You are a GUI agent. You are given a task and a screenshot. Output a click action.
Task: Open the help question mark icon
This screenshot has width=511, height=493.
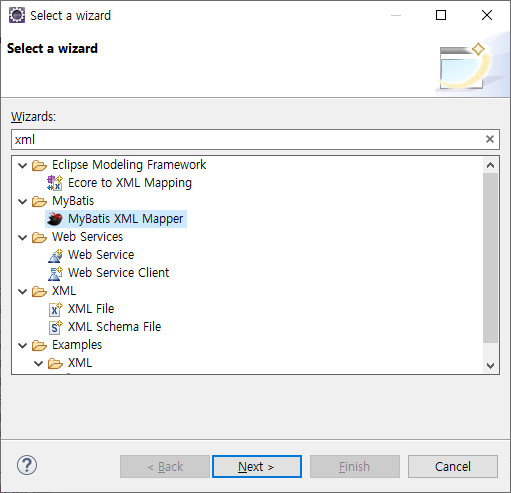[x=27, y=465]
